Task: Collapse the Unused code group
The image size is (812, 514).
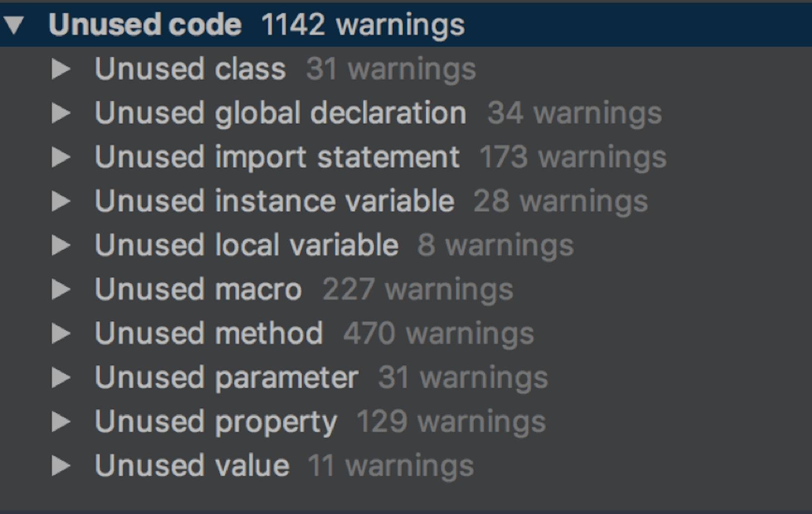Action: pos(14,25)
